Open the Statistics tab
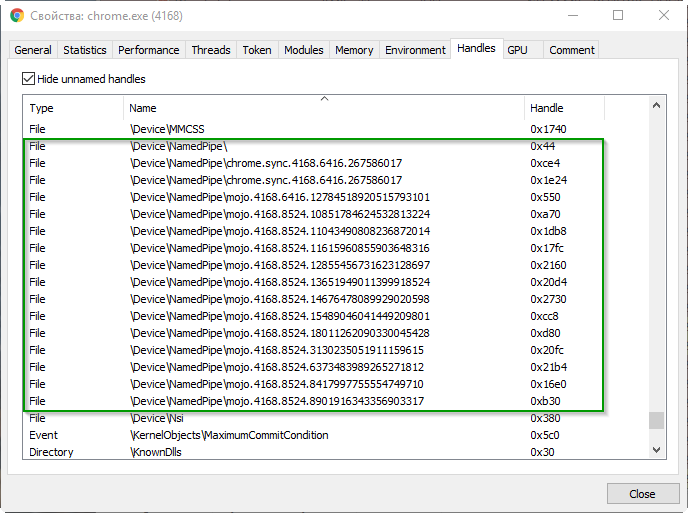 coord(85,50)
